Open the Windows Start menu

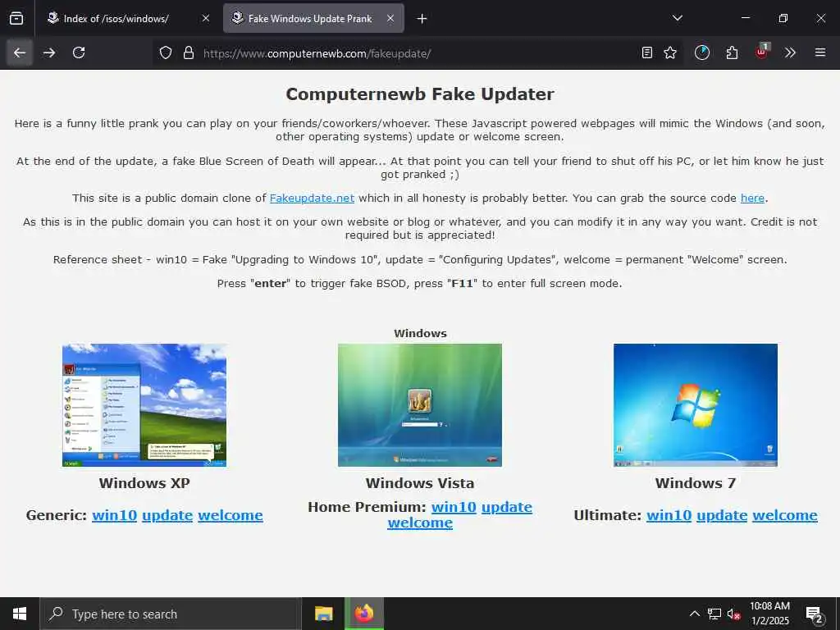click(20, 614)
